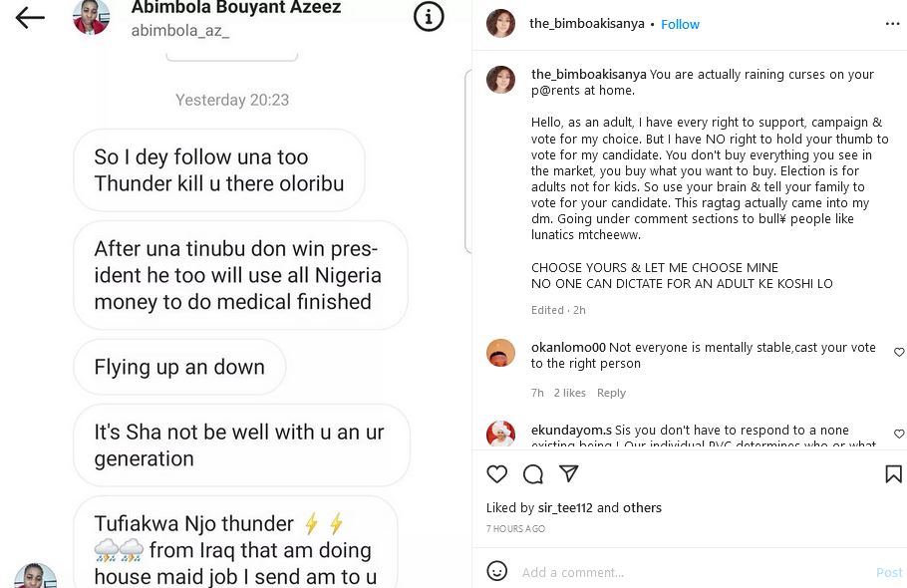This screenshot has width=907, height=588.
Task: Open the emoji picker smiley icon
Action: point(496,571)
